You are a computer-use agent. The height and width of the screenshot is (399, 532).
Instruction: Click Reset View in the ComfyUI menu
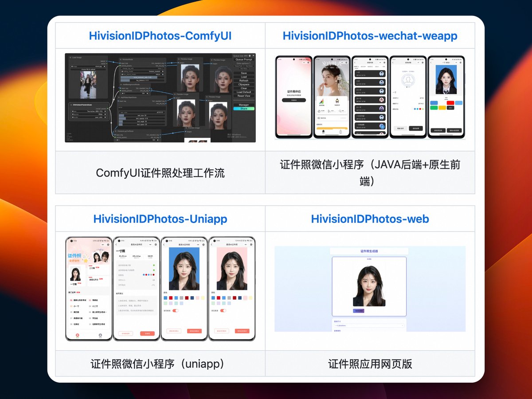point(244,96)
